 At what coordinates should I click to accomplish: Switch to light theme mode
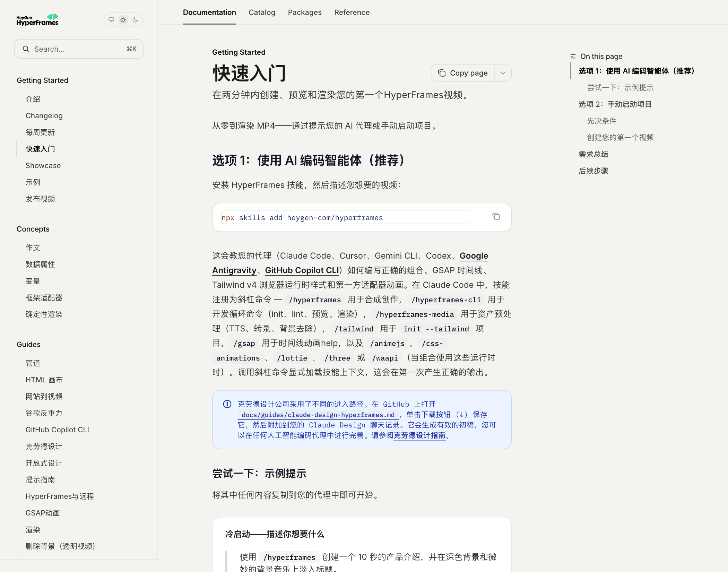pyautogui.click(x=123, y=20)
